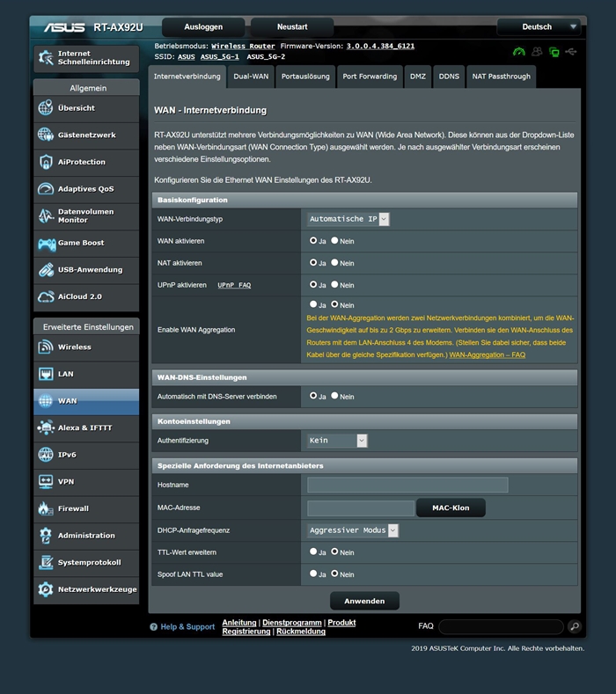Open Dienstprogramm link in footer
The width and height of the screenshot is (616, 694).
pos(292,622)
